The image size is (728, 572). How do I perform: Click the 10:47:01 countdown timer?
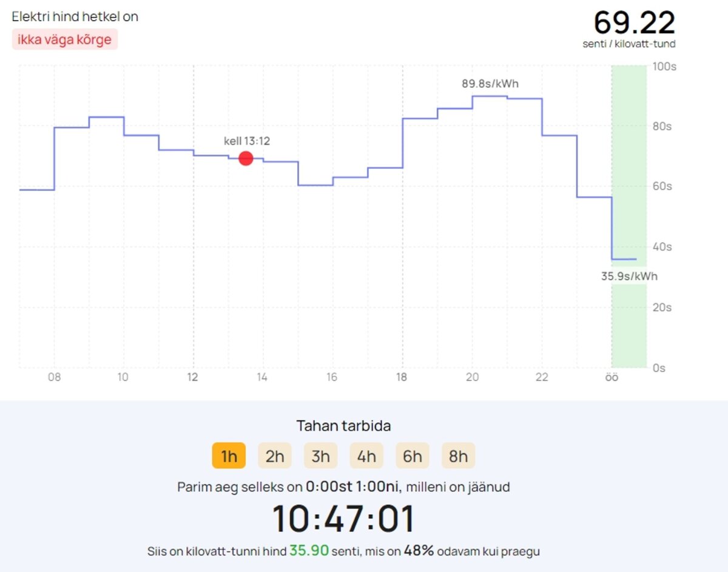[343, 519]
